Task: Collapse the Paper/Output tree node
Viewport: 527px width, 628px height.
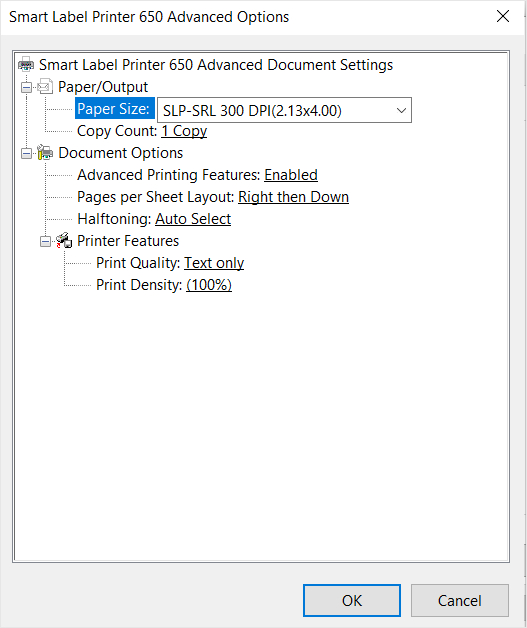Action: (x=26, y=87)
